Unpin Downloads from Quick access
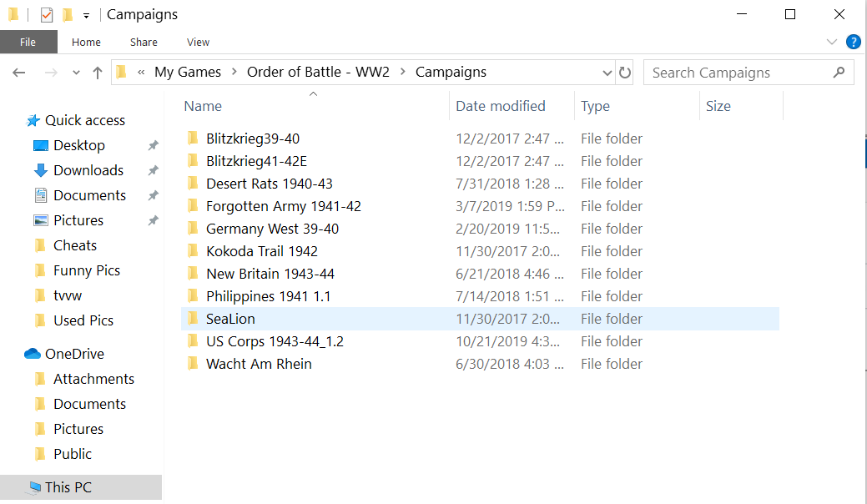Screen dimensions: 867x504 [153, 170]
